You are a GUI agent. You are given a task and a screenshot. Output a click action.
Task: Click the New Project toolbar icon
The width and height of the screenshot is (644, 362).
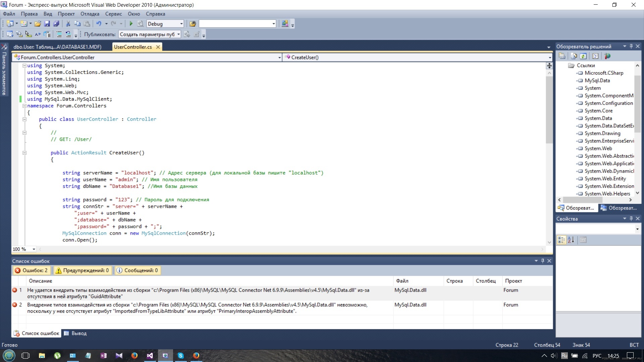10,24
